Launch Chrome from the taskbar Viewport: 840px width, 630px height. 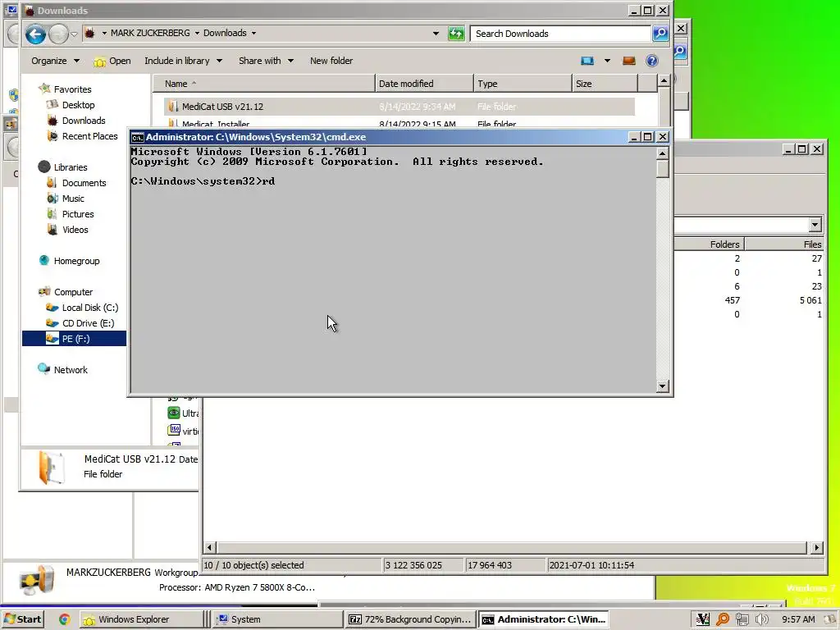pos(64,619)
